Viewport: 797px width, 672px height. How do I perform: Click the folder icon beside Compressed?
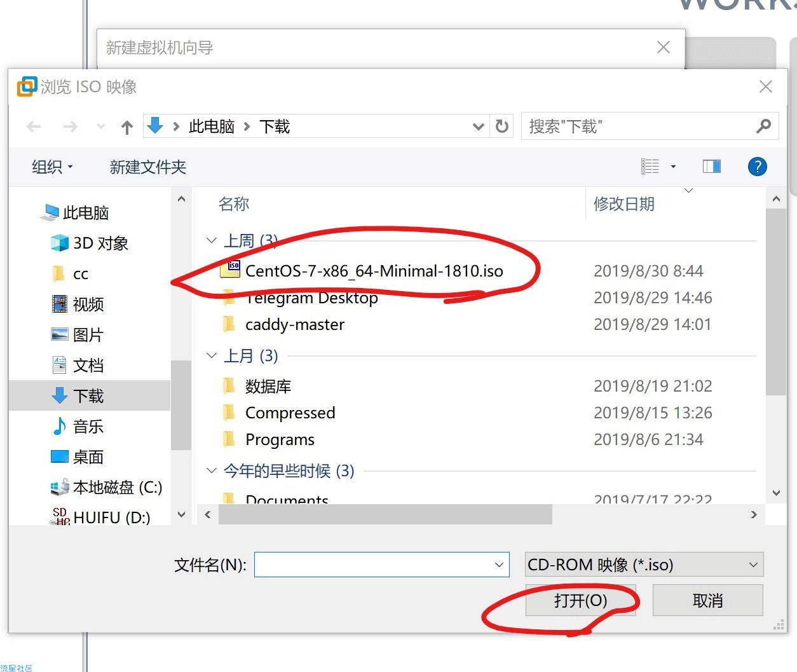coord(229,413)
